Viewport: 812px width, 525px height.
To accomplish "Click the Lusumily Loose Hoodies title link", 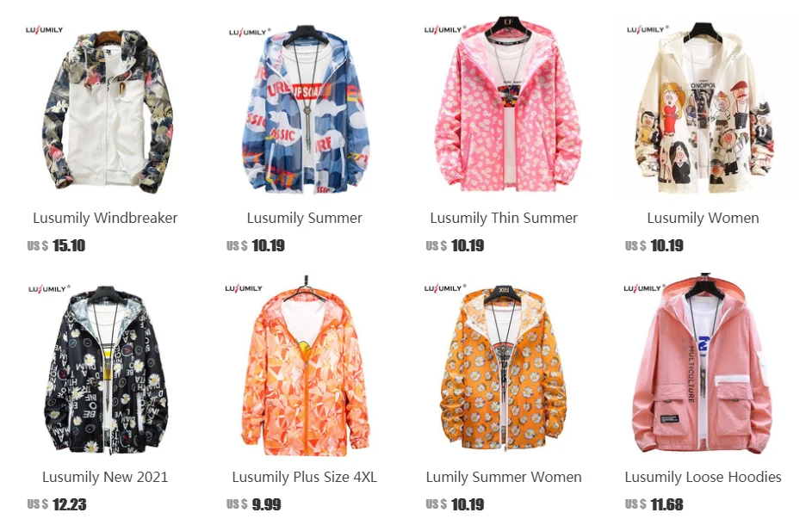I will click(x=704, y=477).
